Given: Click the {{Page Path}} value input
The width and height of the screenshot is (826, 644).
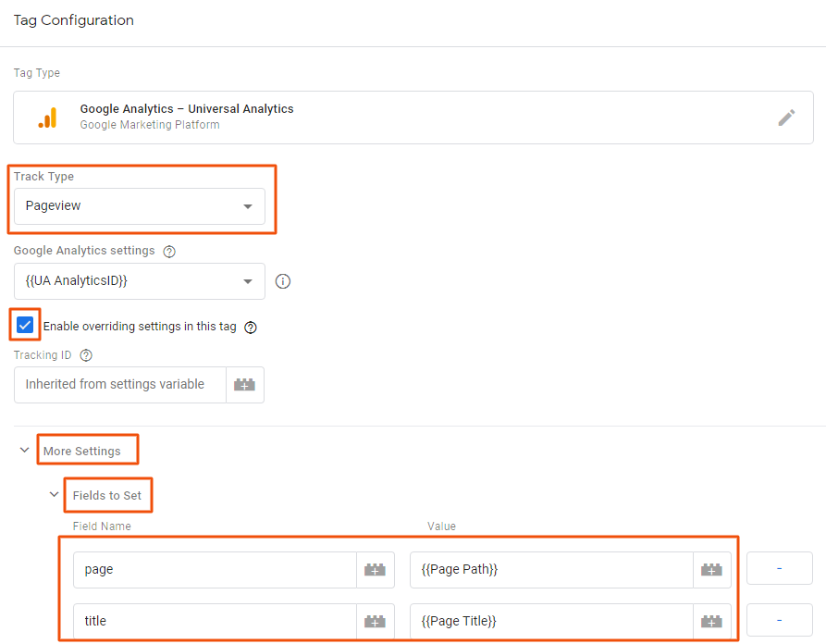Looking at the screenshot, I should (x=551, y=570).
